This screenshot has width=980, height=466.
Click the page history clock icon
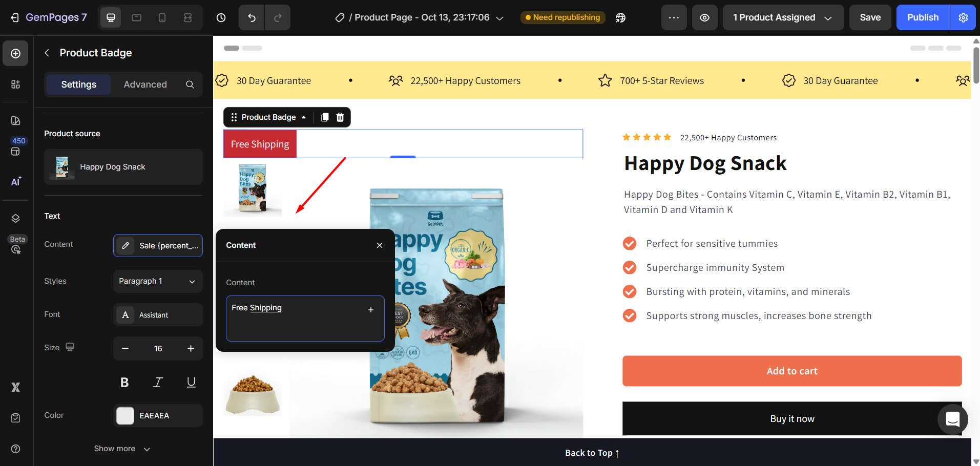[x=221, y=17]
